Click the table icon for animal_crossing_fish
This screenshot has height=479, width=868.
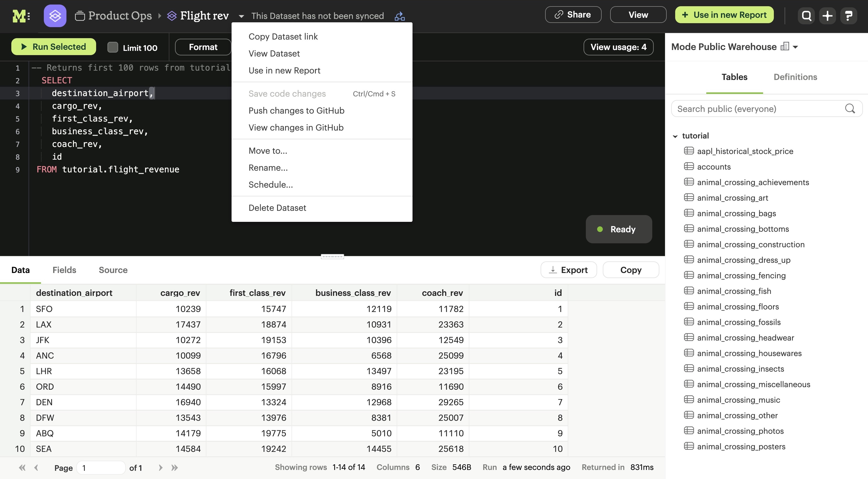689,291
